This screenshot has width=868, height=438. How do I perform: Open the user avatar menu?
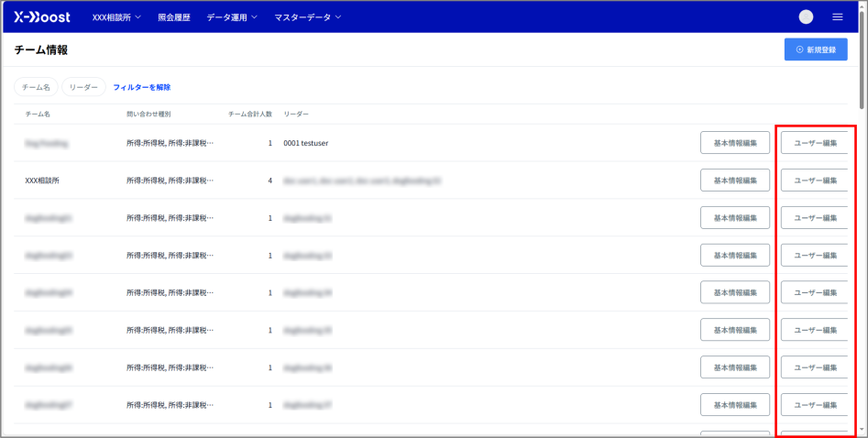coord(806,17)
